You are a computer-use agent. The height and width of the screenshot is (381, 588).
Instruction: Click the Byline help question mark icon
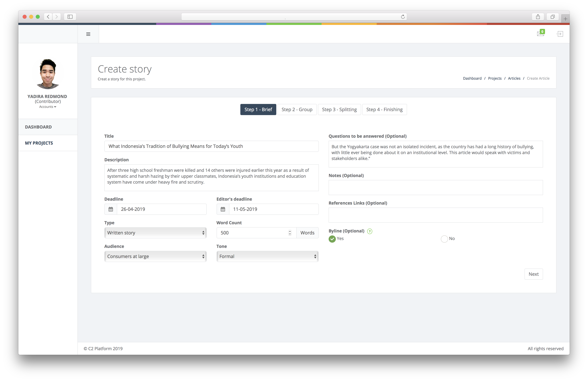370,231
